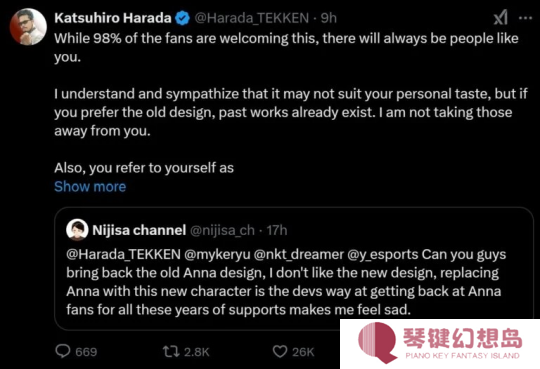Like the tweet with the heart icon
Image resolution: width=540 pixels, height=369 pixels.
[x=280, y=351]
